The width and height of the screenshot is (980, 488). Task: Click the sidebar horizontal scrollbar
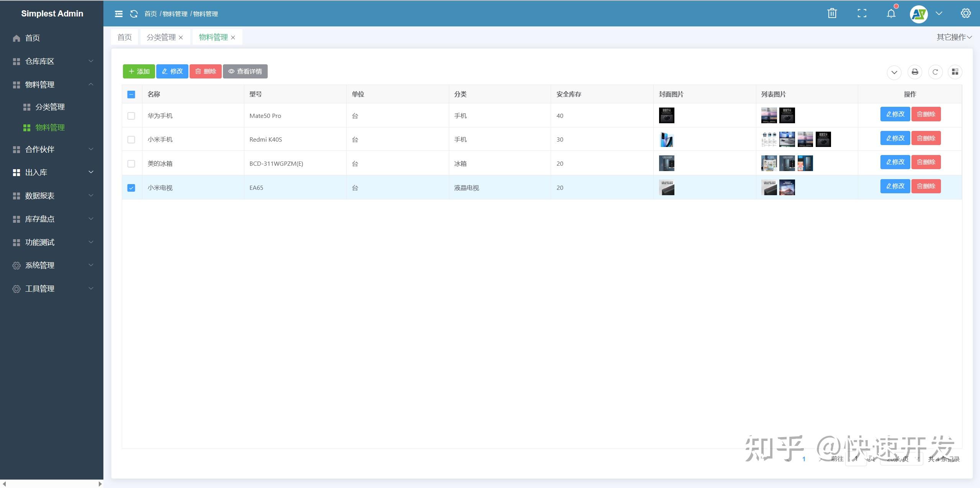tap(52, 484)
